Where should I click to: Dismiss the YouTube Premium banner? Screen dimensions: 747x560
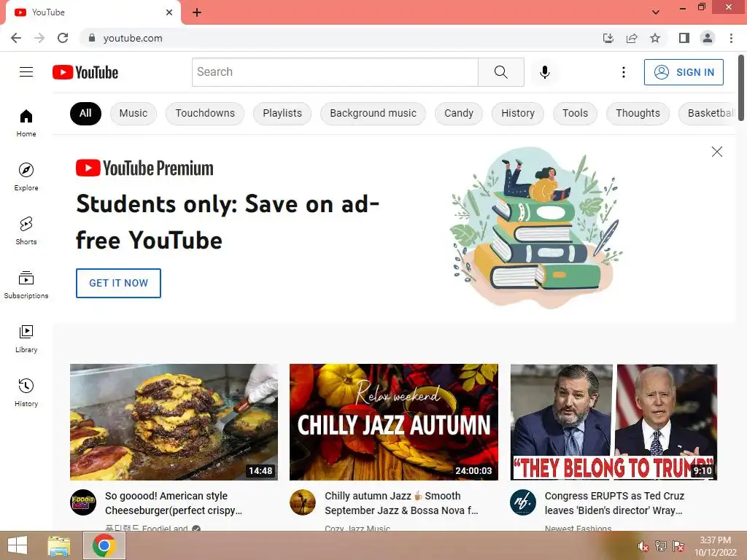(x=716, y=152)
